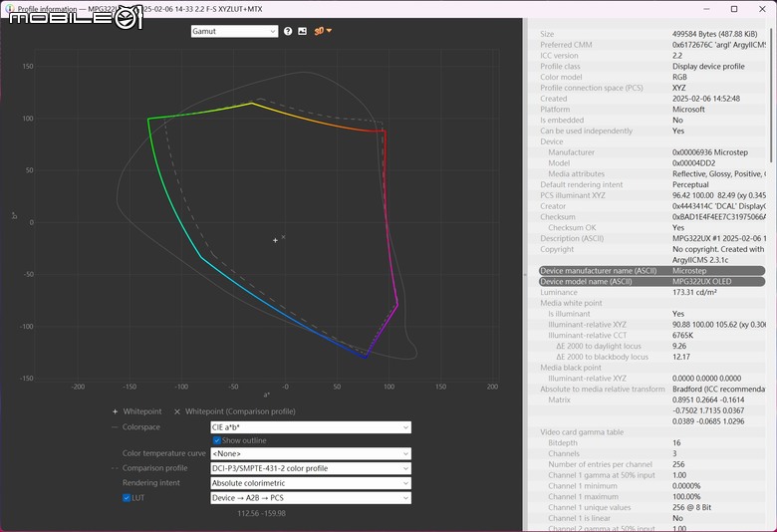Image resolution: width=777 pixels, height=532 pixels.
Task: Open the Rendering intent dropdown
Action: tap(311, 483)
